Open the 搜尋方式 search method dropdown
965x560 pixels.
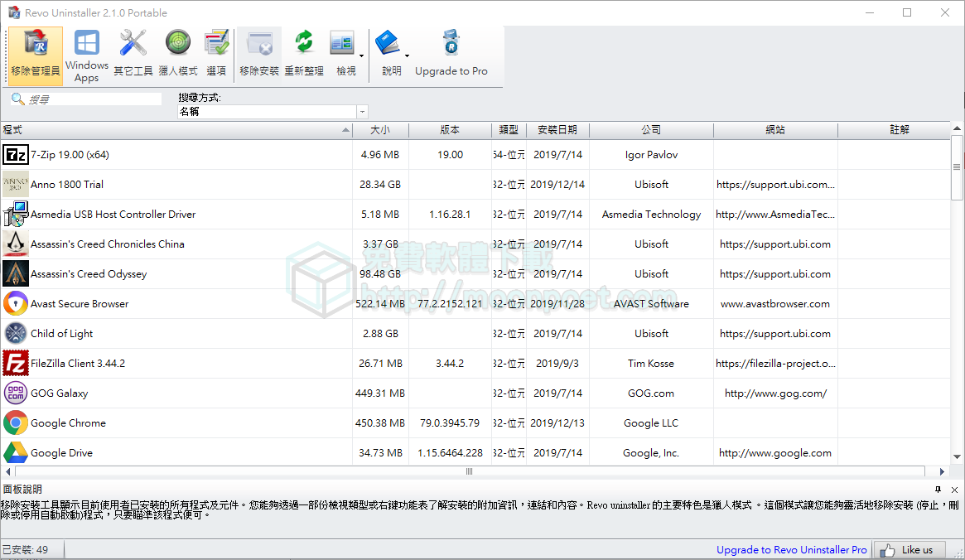tap(361, 111)
